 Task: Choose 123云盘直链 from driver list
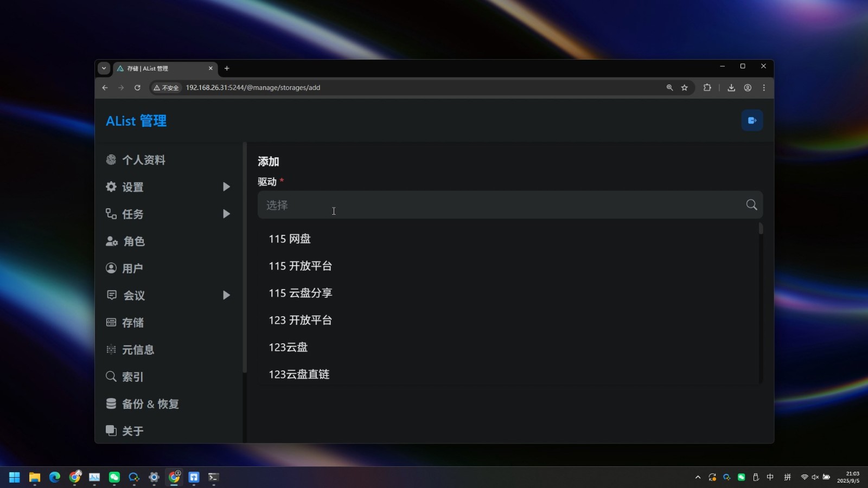pos(299,374)
